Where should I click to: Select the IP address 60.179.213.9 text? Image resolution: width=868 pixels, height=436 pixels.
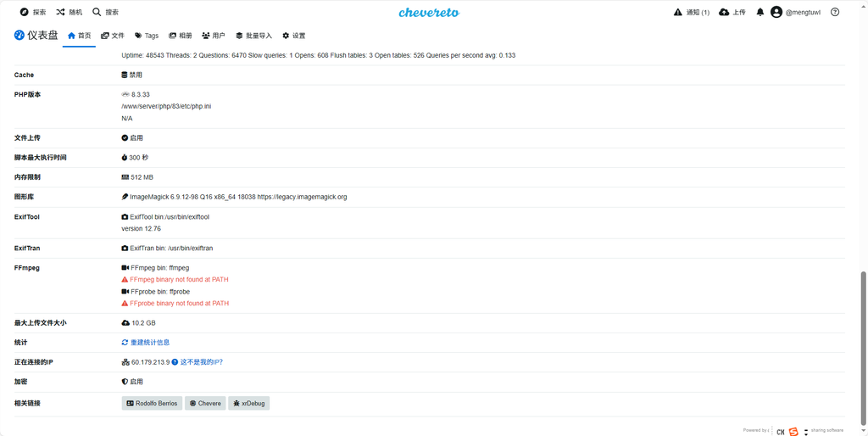[x=151, y=362]
